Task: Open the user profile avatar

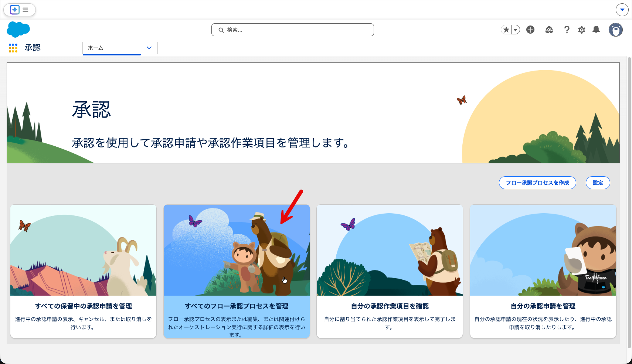Action: point(616,30)
